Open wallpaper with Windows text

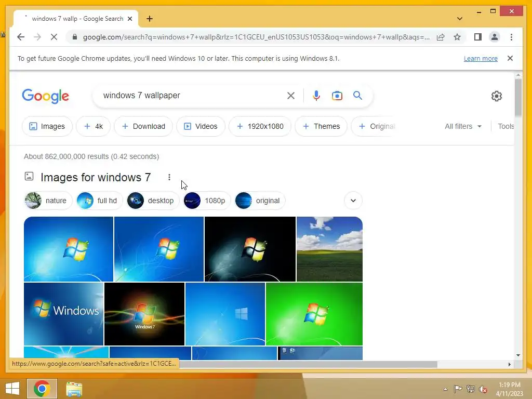coord(64,314)
